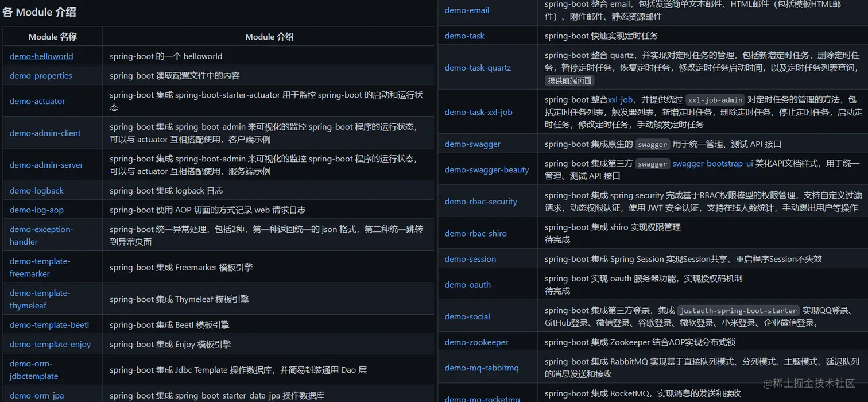The width and height of the screenshot is (868, 402).
Task: Click the 'justauth-spring-boot-starter' code tag
Action: pos(738,311)
